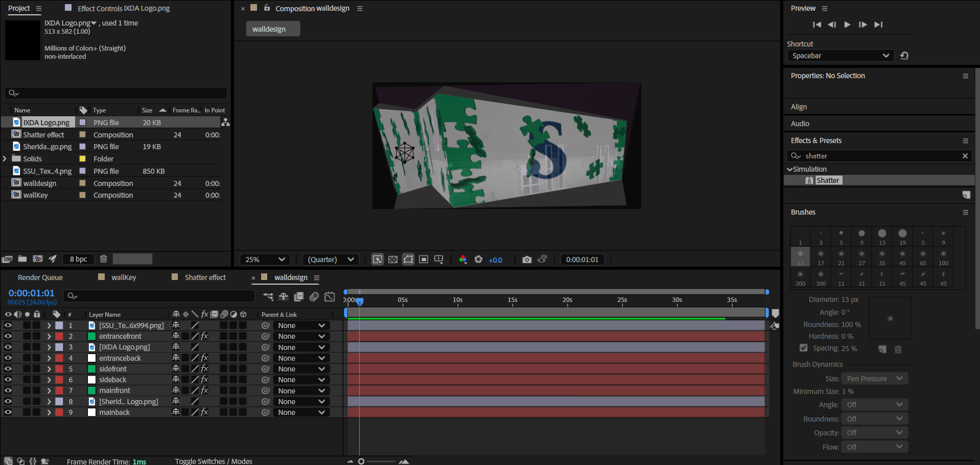
Task: Open the show channel color icon
Action: (x=463, y=260)
